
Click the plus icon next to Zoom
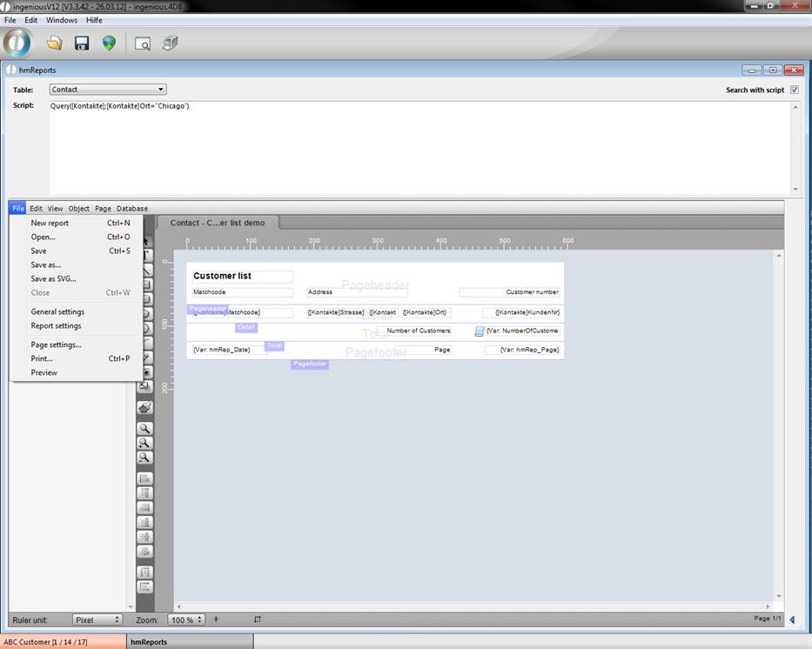pyautogui.click(x=216, y=619)
